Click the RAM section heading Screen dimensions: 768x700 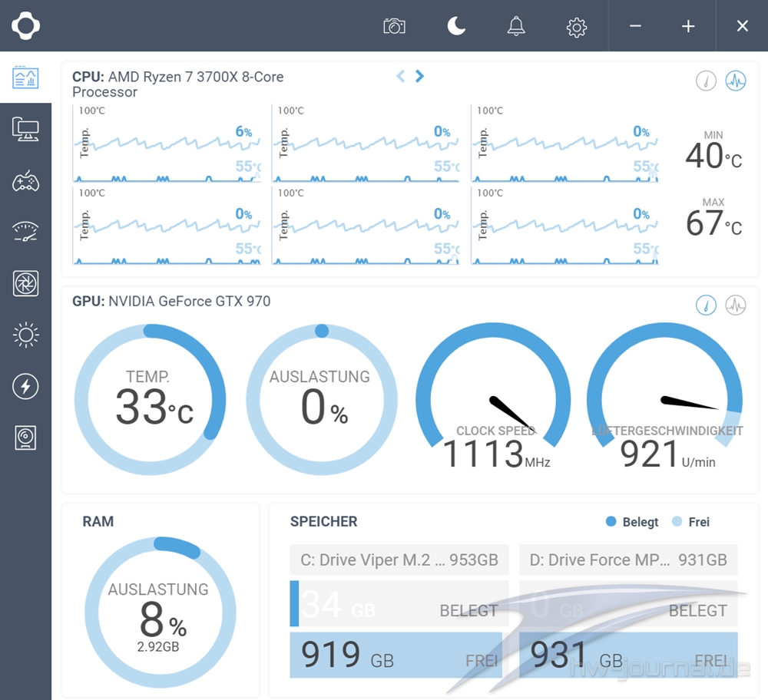pyautogui.click(x=98, y=521)
